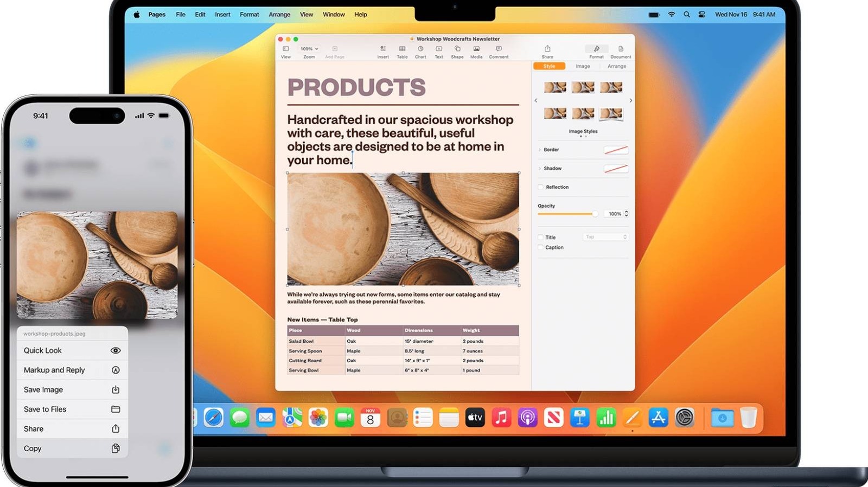Expand the Border section
The image size is (868, 487).
coord(540,150)
